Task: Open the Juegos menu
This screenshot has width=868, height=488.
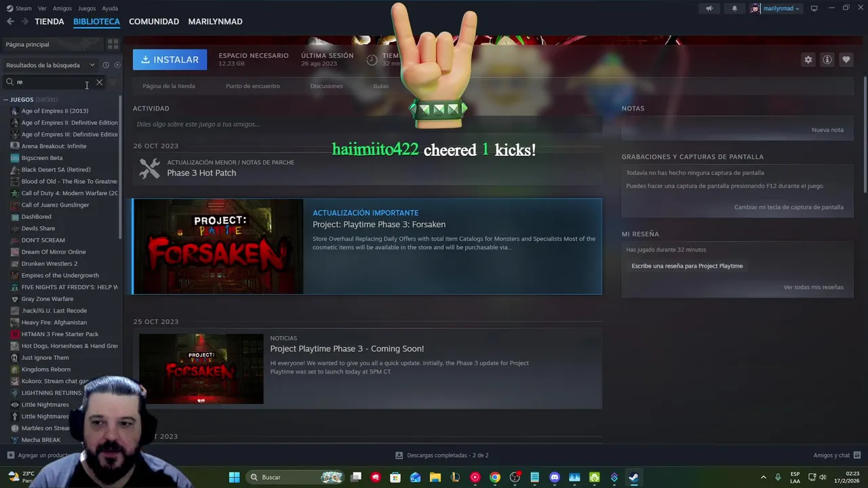Action: [x=87, y=8]
